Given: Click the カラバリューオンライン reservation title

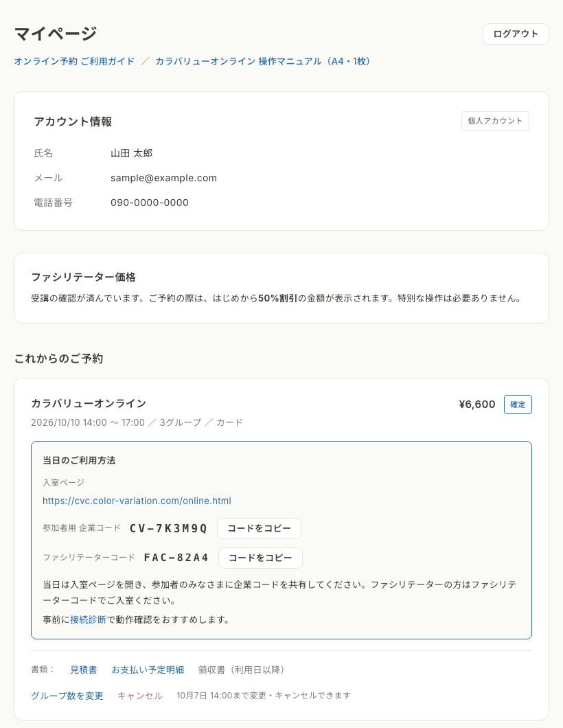Looking at the screenshot, I should tap(89, 403).
